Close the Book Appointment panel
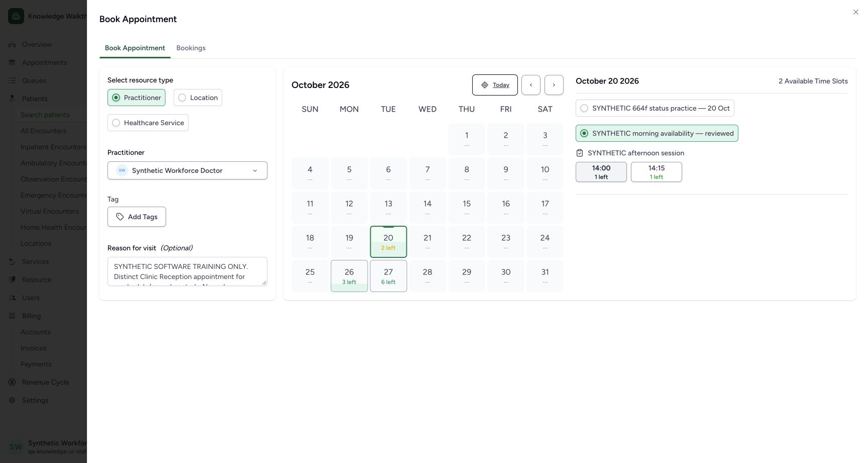Image resolution: width=868 pixels, height=463 pixels. point(855,12)
